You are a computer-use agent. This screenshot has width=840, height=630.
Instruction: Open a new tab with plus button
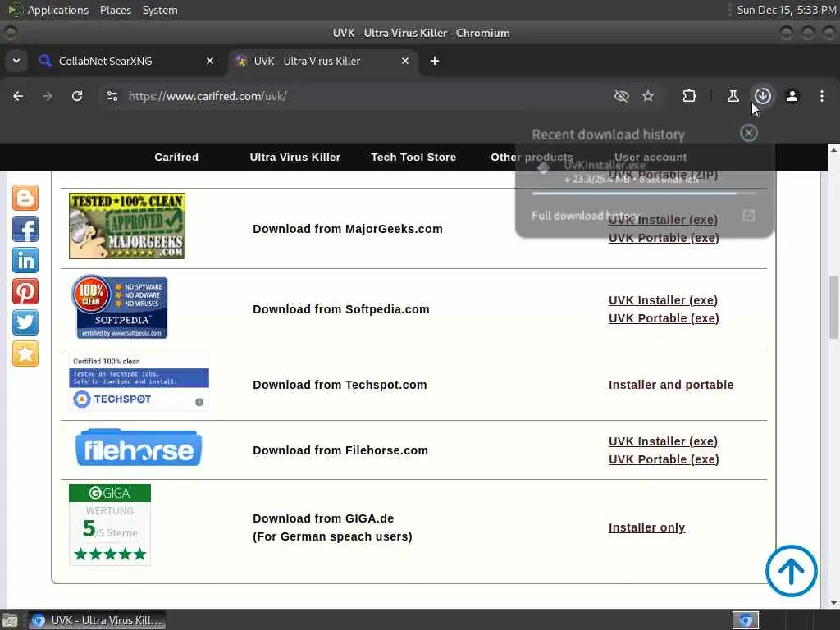435,61
